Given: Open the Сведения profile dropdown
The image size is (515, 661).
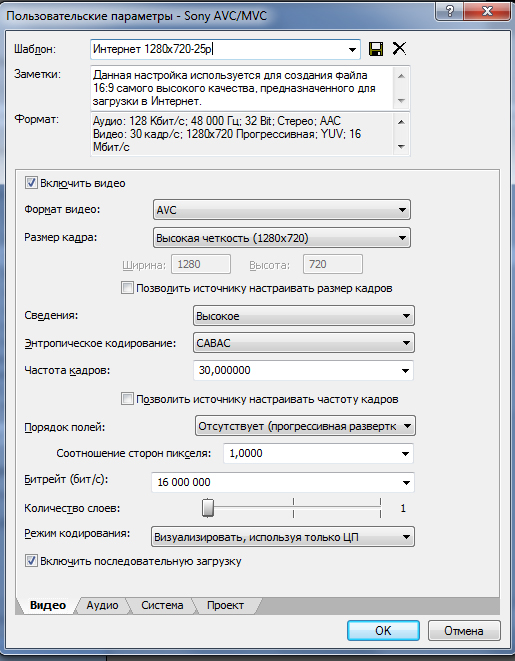Looking at the screenshot, I should coord(303,316).
